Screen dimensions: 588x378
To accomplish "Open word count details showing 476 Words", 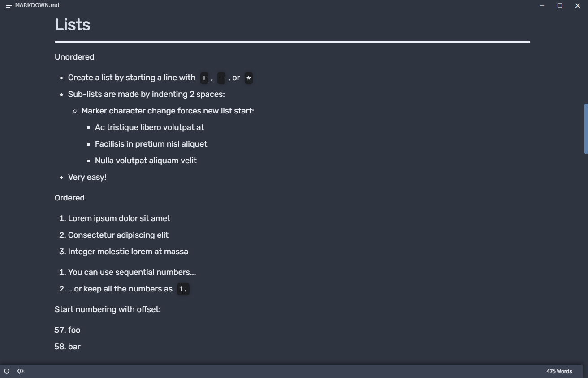I will pyautogui.click(x=559, y=371).
